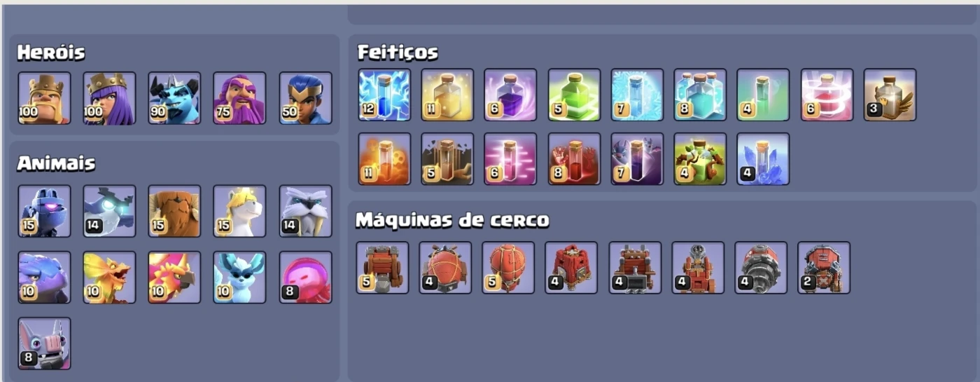Select the Barbarian King hero icon
980x382 pixels.
[44, 98]
